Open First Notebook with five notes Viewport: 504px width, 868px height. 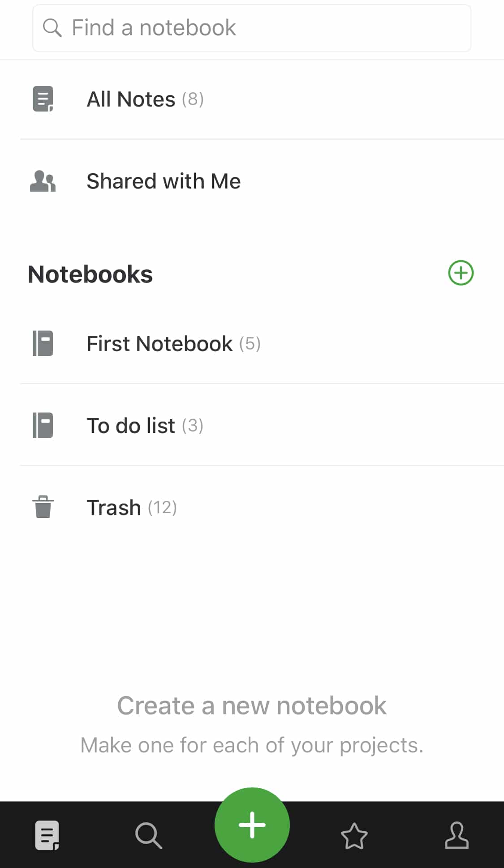pos(262,344)
